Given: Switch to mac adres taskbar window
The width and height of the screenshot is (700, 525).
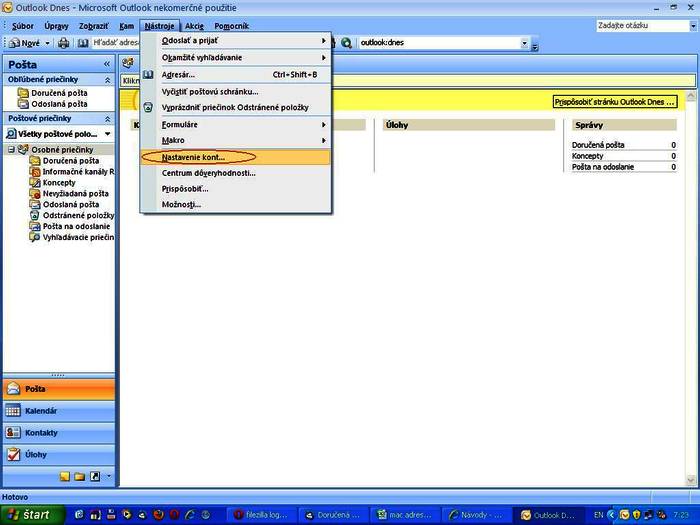Looking at the screenshot, I should point(405,515).
